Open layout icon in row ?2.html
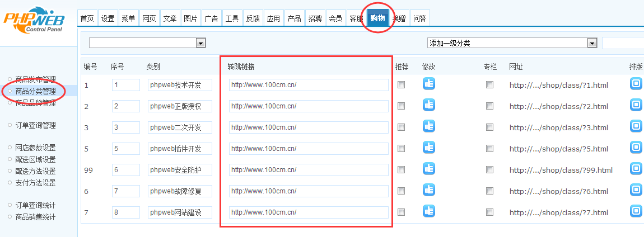 tap(636, 105)
